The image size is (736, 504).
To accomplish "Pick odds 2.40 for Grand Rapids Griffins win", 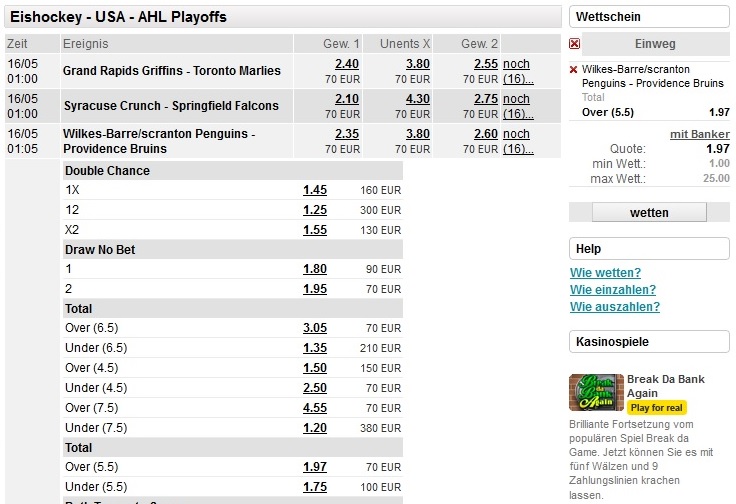I will [347, 64].
